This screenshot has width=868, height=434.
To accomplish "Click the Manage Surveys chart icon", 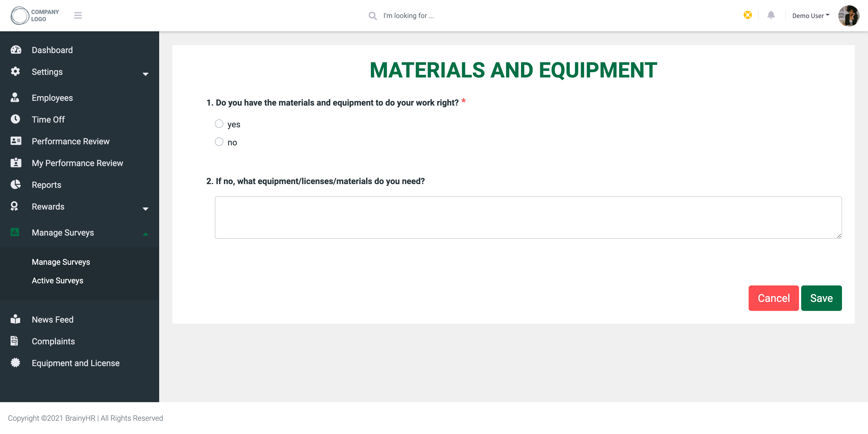I will tap(15, 232).
